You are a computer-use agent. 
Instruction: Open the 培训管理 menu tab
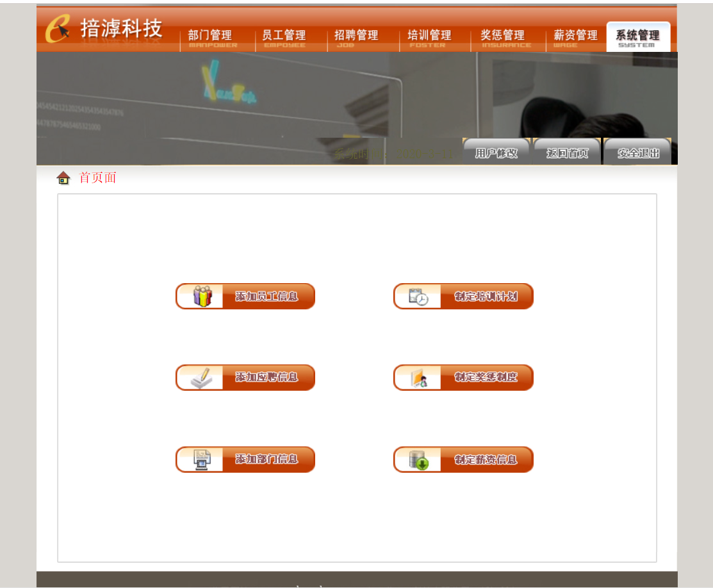pyautogui.click(x=429, y=38)
